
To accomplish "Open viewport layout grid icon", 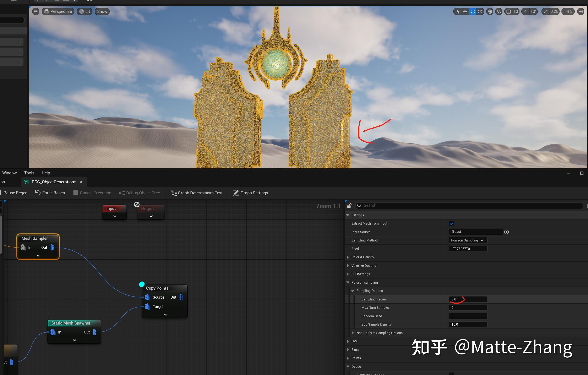I will coord(581,11).
